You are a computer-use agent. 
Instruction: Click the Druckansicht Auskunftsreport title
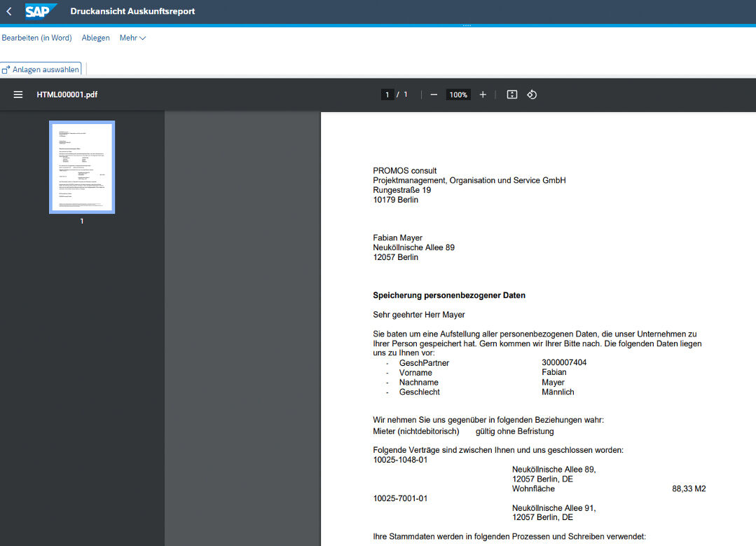132,11
